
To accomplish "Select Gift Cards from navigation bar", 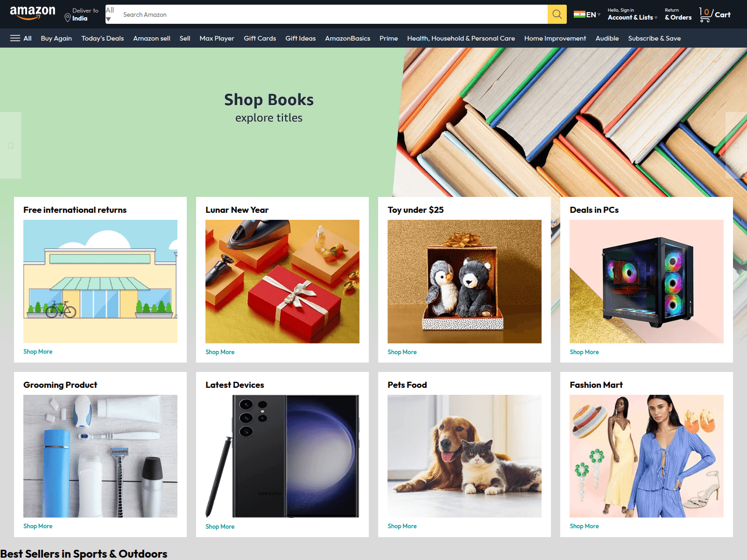I will [x=260, y=38].
